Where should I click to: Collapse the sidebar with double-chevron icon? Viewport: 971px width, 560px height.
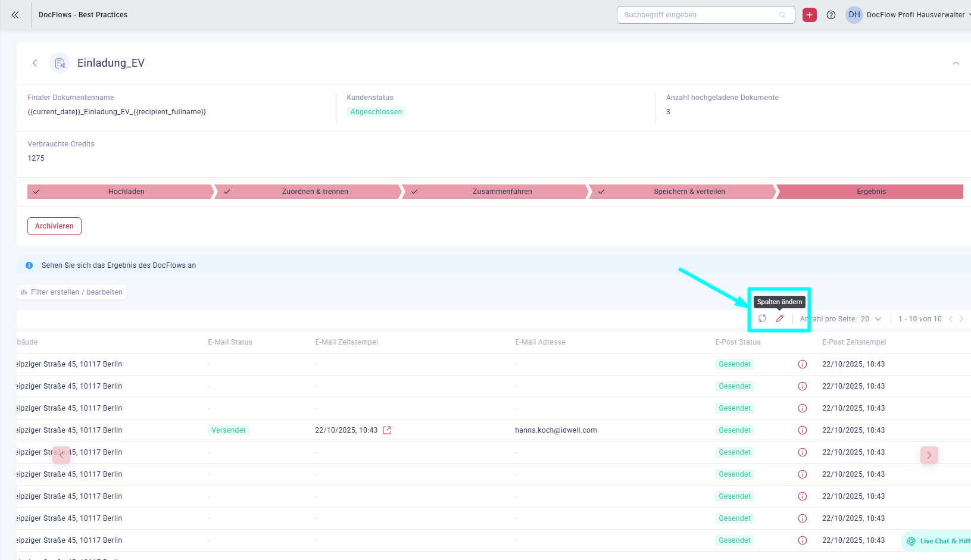(15, 15)
